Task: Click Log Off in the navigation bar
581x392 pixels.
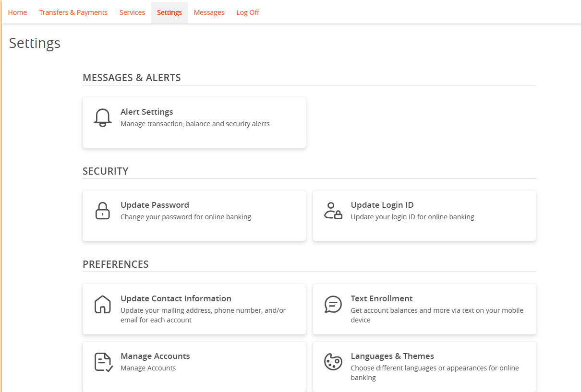Action: coord(247,12)
